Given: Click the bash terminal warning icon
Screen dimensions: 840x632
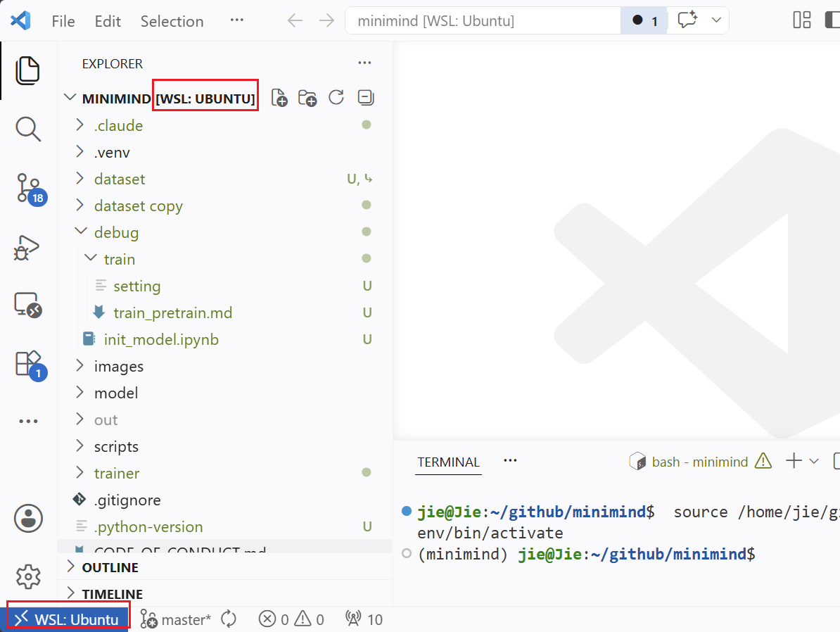Looking at the screenshot, I should point(763,461).
